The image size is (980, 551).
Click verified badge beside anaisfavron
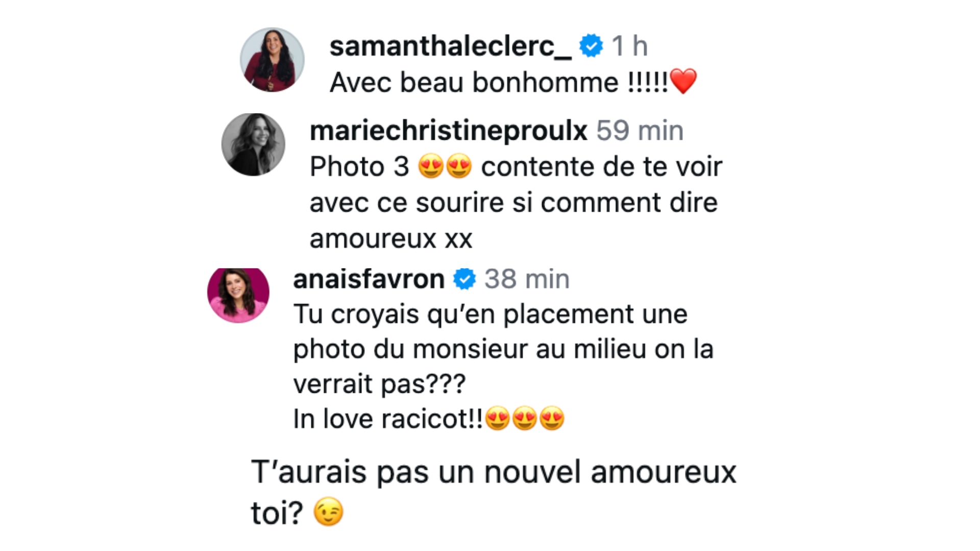click(464, 279)
